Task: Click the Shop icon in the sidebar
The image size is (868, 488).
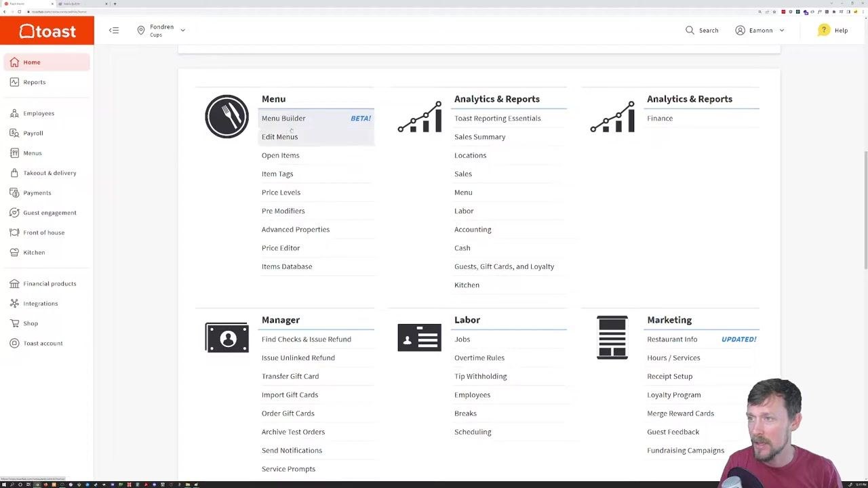Action: (14, 323)
